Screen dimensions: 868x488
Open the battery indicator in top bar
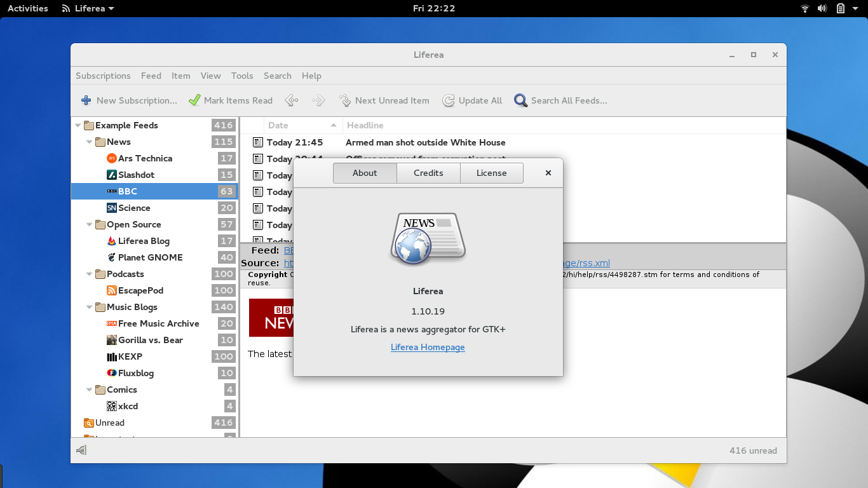(x=841, y=8)
